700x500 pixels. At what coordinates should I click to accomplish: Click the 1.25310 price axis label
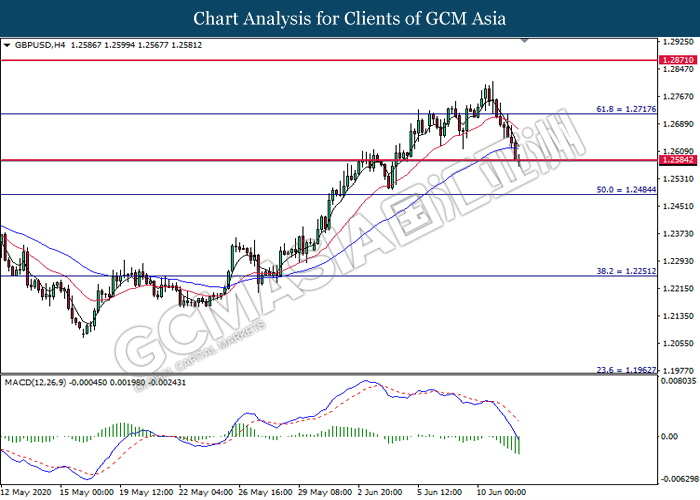678,179
